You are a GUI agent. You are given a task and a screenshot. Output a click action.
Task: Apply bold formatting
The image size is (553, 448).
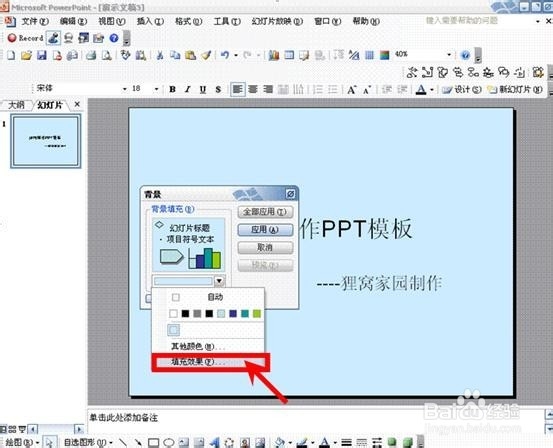click(172, 90)
